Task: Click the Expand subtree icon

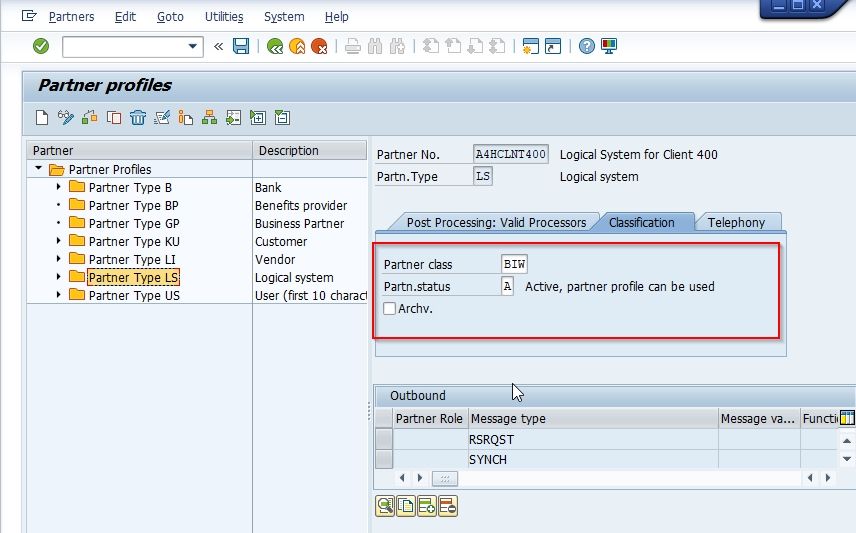Action: pyautogui.click(x=258, y=117)
